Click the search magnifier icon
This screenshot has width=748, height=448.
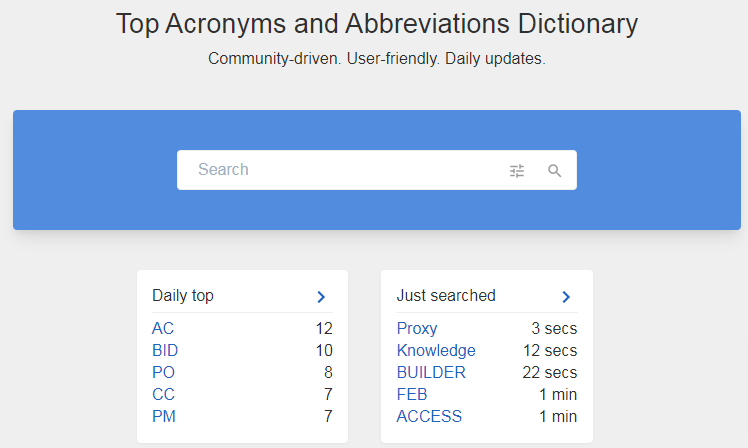tap(555, 171)
